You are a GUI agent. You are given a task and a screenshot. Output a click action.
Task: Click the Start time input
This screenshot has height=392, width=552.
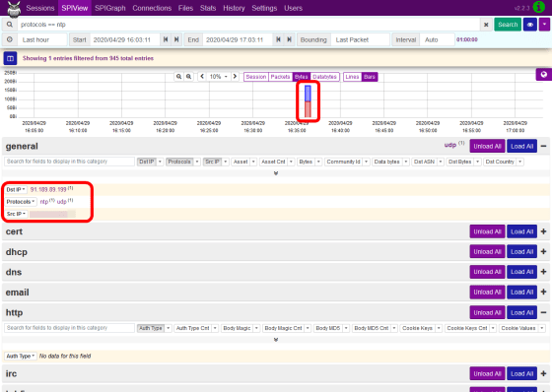tap(125, 39)
